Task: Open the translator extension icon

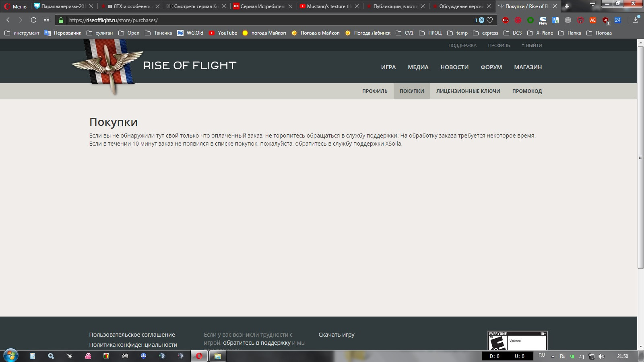Action: (555, 20)
